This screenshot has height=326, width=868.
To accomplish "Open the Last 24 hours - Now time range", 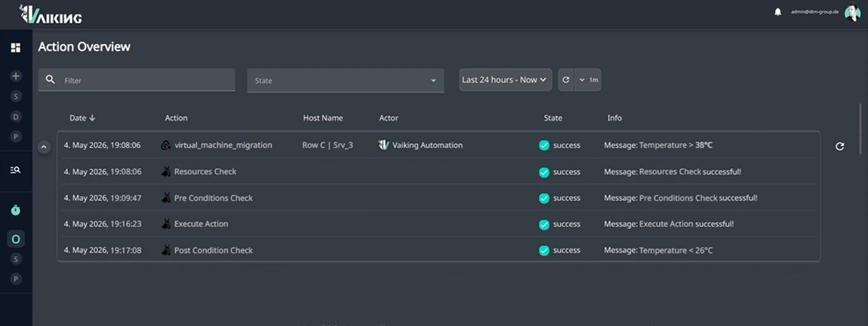I will pos(505,80).
